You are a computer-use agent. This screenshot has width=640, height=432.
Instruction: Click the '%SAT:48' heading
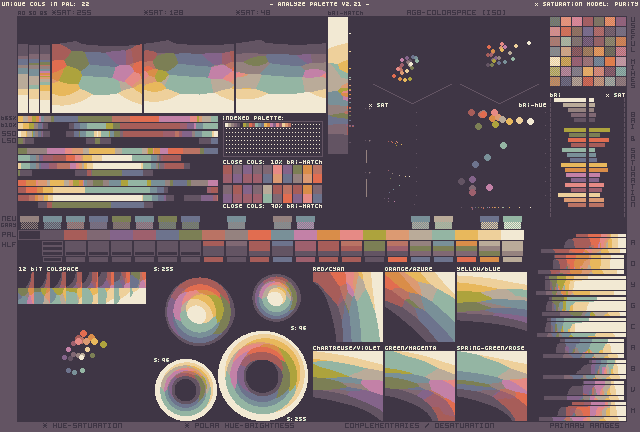pyautogui.click(x=253, y=13)
